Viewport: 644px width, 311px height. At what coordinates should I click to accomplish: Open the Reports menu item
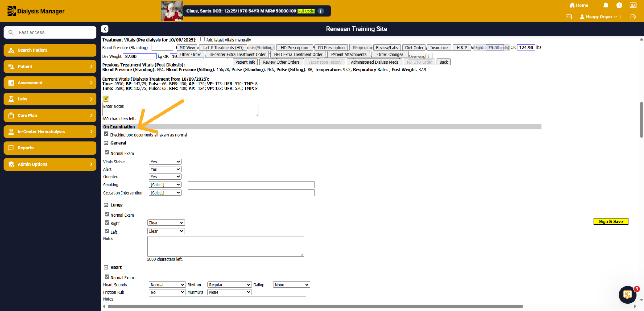tap(50, 148)
